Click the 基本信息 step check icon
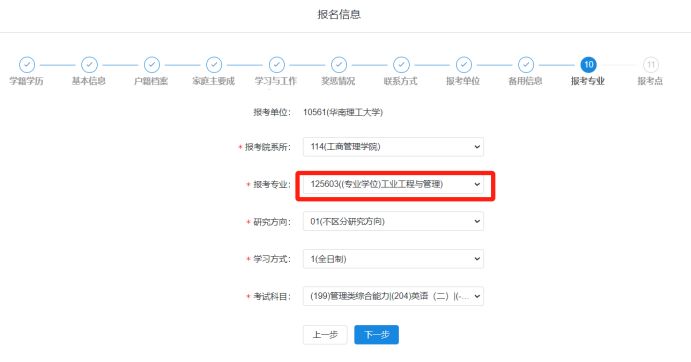Viewport: 691px width, 362px height. click(89, 65)
